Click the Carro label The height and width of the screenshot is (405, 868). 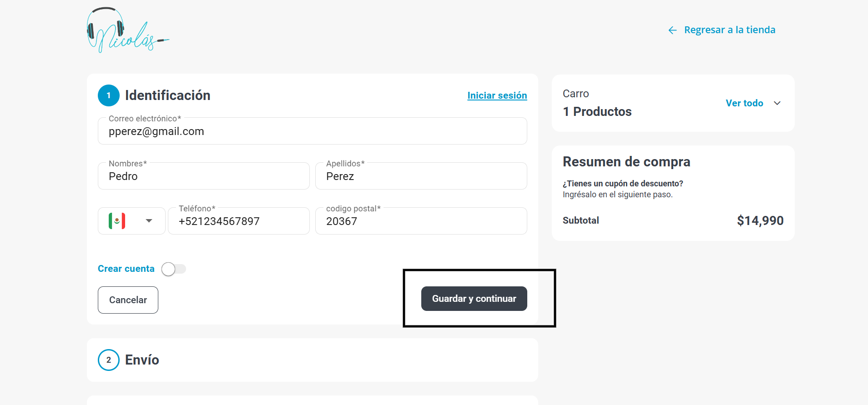pos(575,94)
